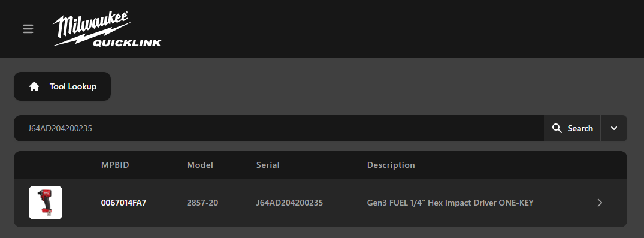Viewport: 644px width, 238px height.
Task: Click the QUICKLINK text in header
Action: pyautogui.click(x=127, y=43)
